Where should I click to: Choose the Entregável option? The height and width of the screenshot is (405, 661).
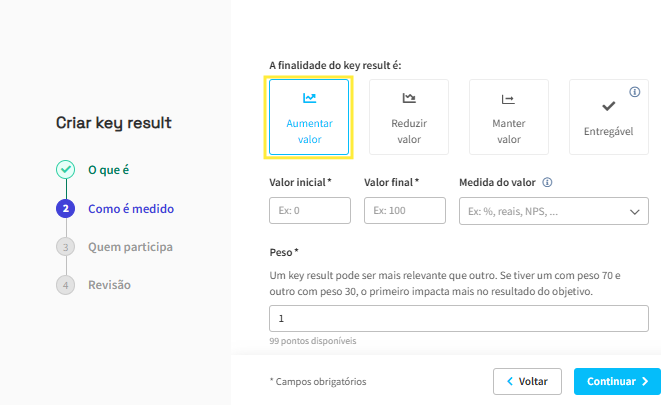tap(609, 117)
